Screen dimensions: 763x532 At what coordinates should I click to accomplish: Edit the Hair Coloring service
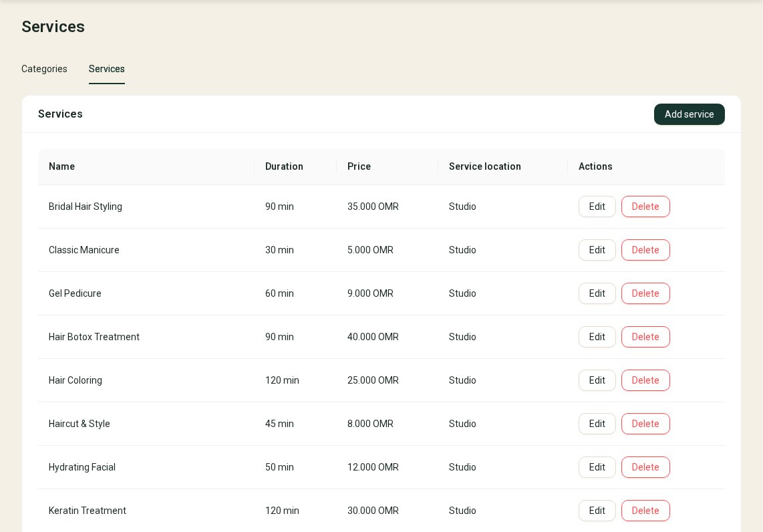coord(597,380)
